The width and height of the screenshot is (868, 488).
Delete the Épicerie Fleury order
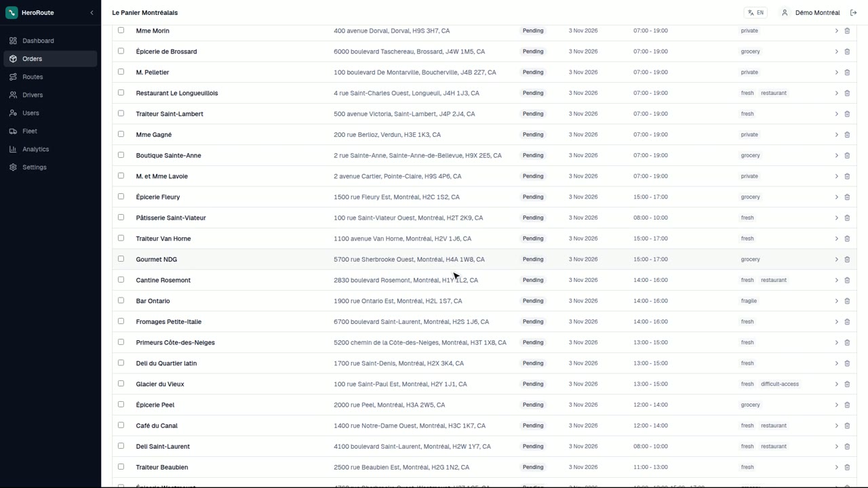[x=847, y=197]
